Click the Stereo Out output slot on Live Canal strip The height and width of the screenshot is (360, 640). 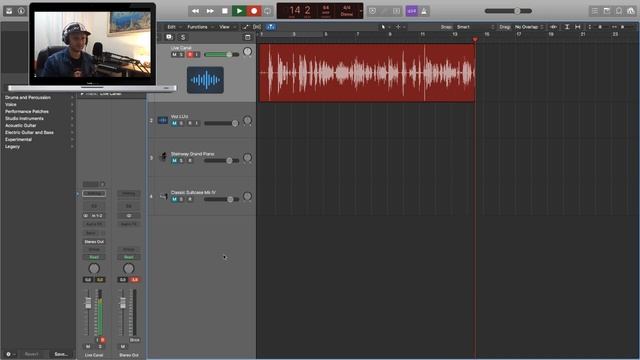click(94, 242)
